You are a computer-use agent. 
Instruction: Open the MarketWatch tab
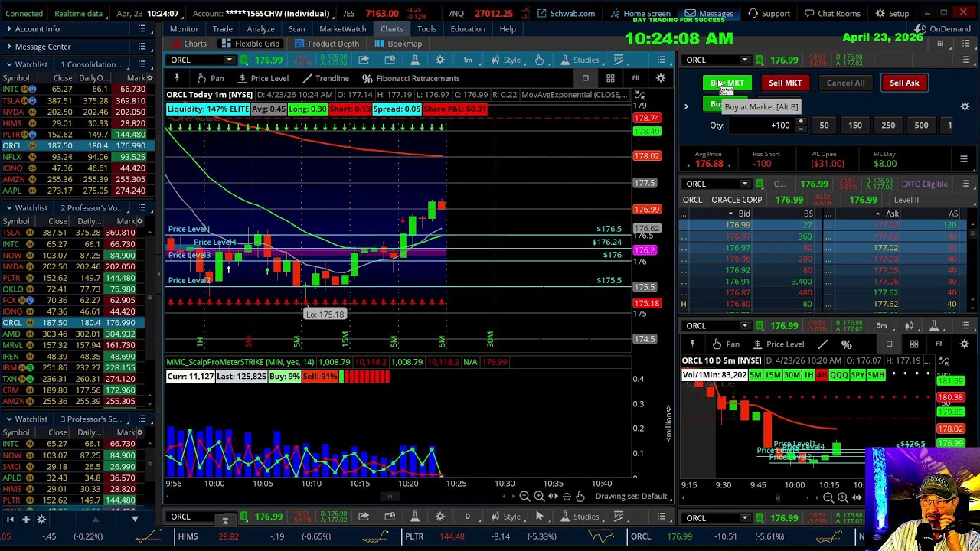343,29
